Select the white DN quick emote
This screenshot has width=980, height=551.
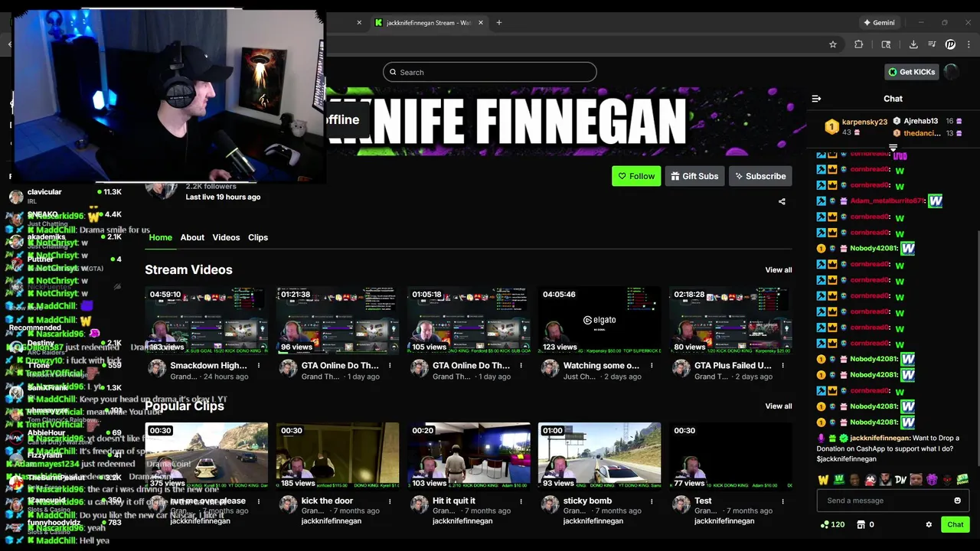pyautogui.click(x=900, y=480)
